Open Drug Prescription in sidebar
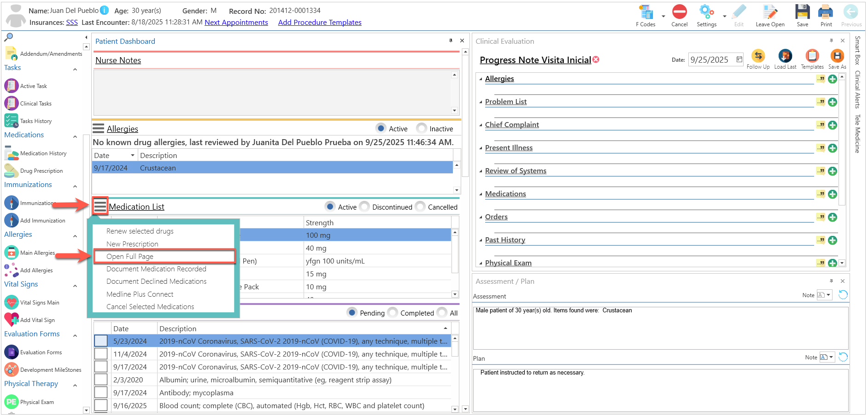868x416 pixels. pyautogui.click(x=34, y=170)
